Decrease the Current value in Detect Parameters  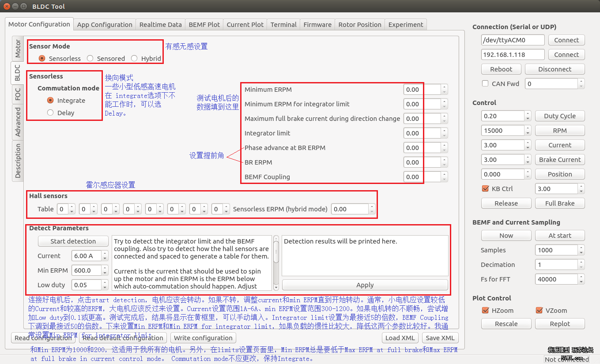105,257
